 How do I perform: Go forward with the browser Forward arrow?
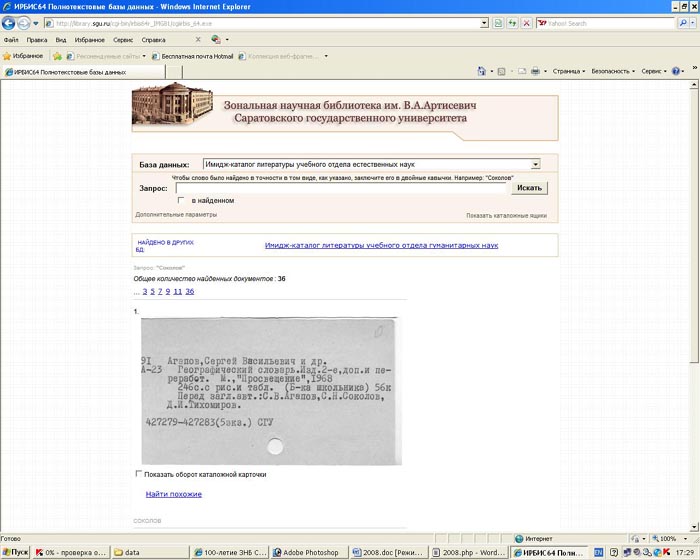click(x=24, y=23)
